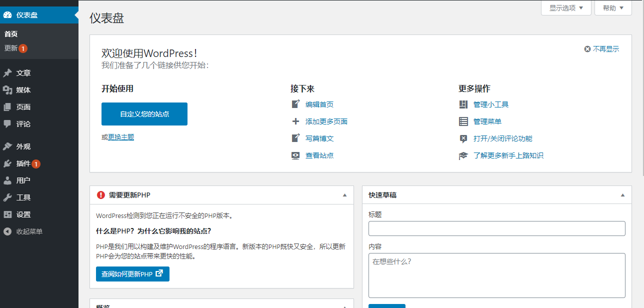The image size is (644, 308).
Task: Click the paintbrush icon next to 外观
Action: coord(7,146)
